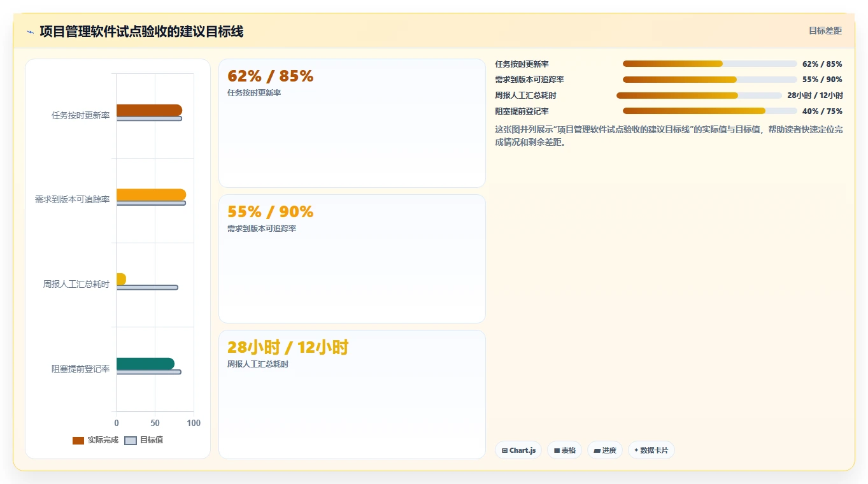This screenshot has width=868, height=484.
Task: Click 任务按时更新率 label in the progress list
Action: coord(522,64)
